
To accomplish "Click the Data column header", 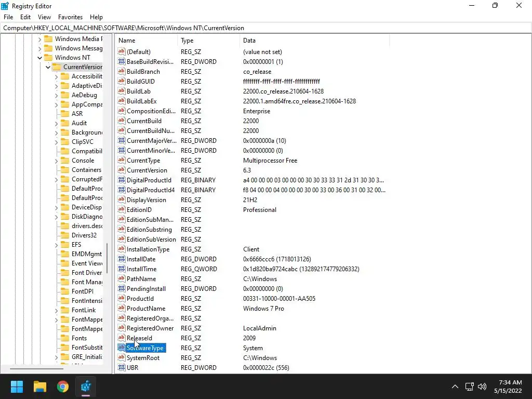I will [x=314, y=41].
